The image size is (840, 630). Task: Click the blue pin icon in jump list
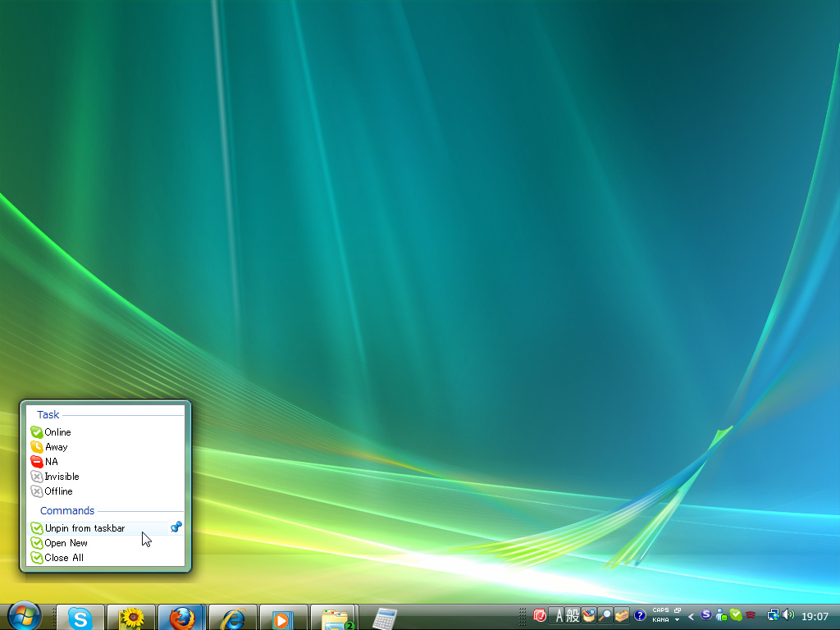click(176, 527)
